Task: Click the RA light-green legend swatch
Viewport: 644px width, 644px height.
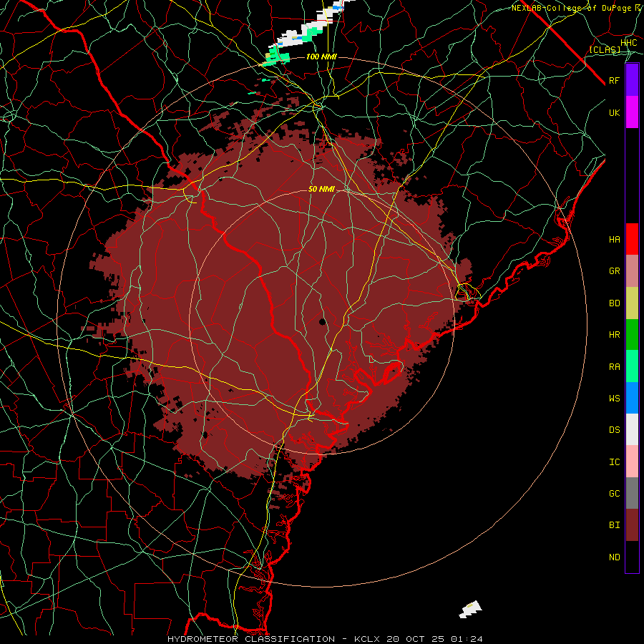Action: pos(632,366)
